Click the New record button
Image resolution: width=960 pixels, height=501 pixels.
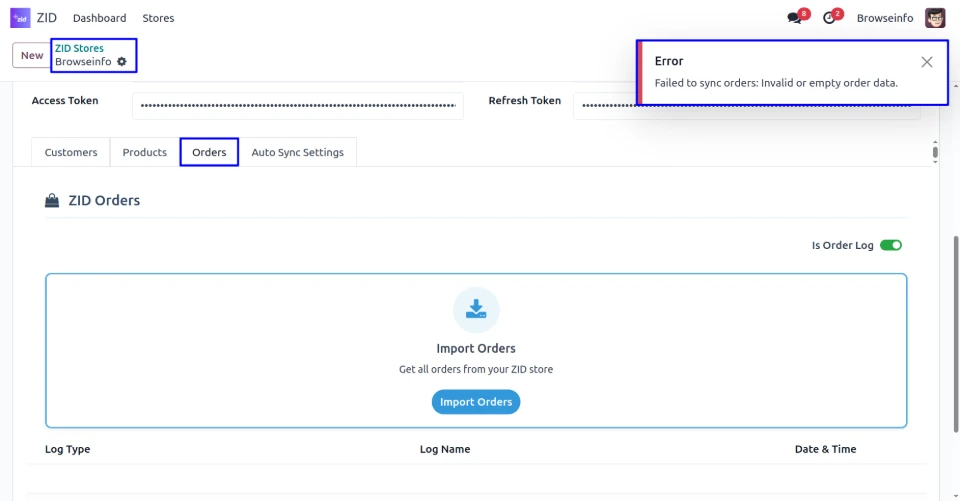click(32, 56)
